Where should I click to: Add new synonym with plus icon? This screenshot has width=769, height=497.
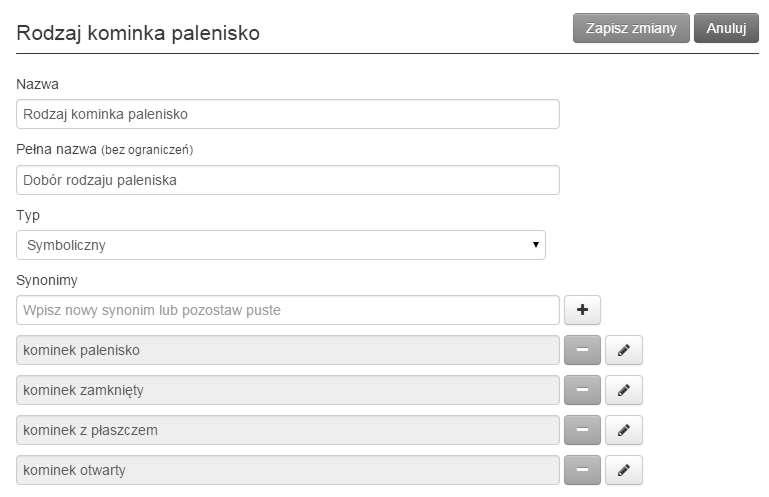(x=582, y=310)
